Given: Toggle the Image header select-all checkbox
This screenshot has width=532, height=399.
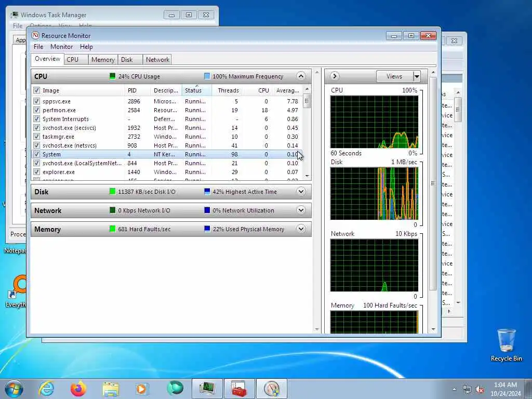Looking at the screenshot, I should pos(36,90).
